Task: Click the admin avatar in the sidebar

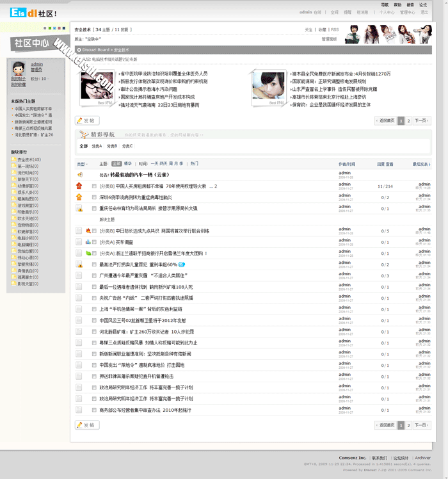Action: point(19,69)
